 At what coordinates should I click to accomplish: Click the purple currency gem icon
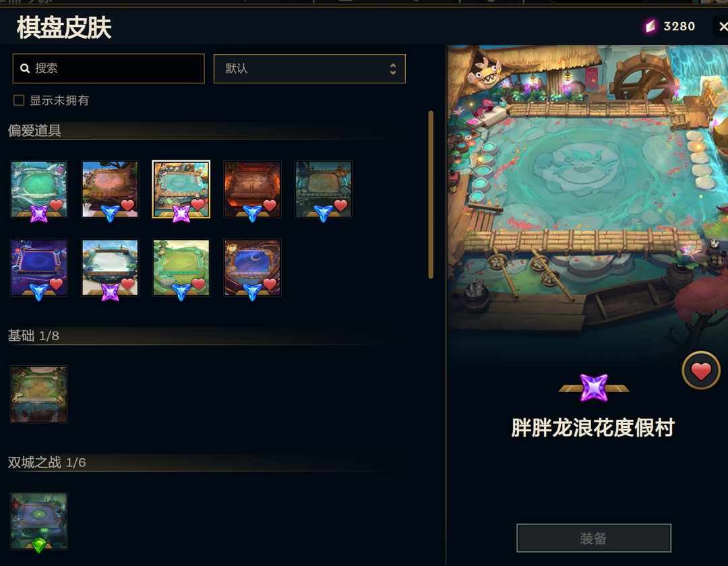[x=650, y=26]
